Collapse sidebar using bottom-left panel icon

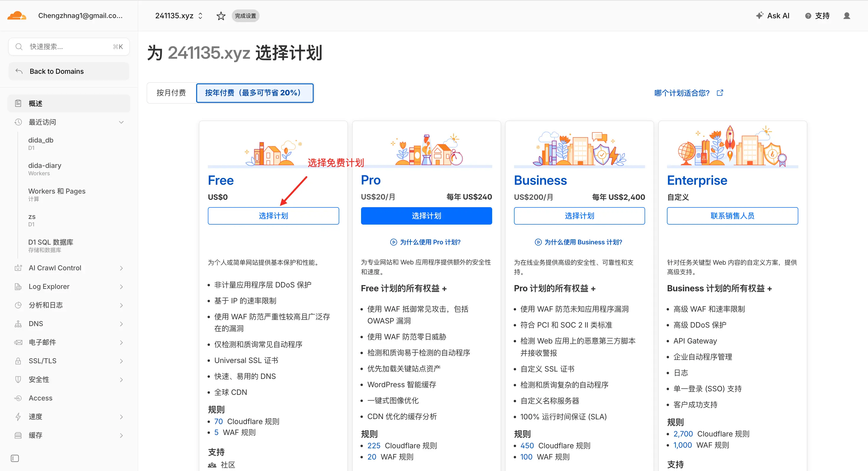[x=15, y=458]
